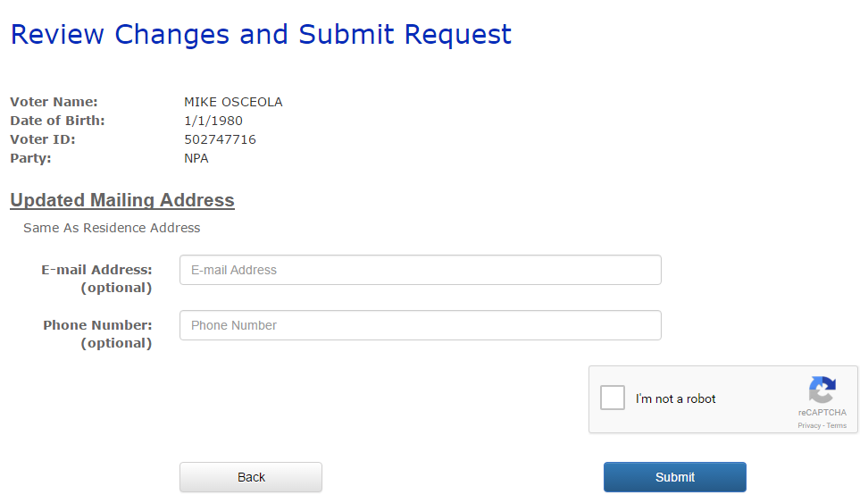Focus the Phone Number input field
Viewport: 868px width, 503px height.
[421, 325]
